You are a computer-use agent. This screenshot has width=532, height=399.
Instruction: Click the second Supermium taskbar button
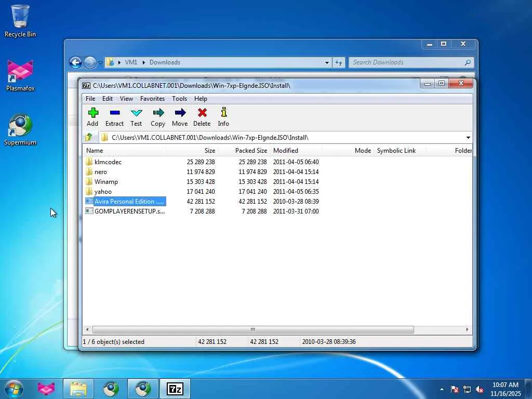click(x=143, y=389)
